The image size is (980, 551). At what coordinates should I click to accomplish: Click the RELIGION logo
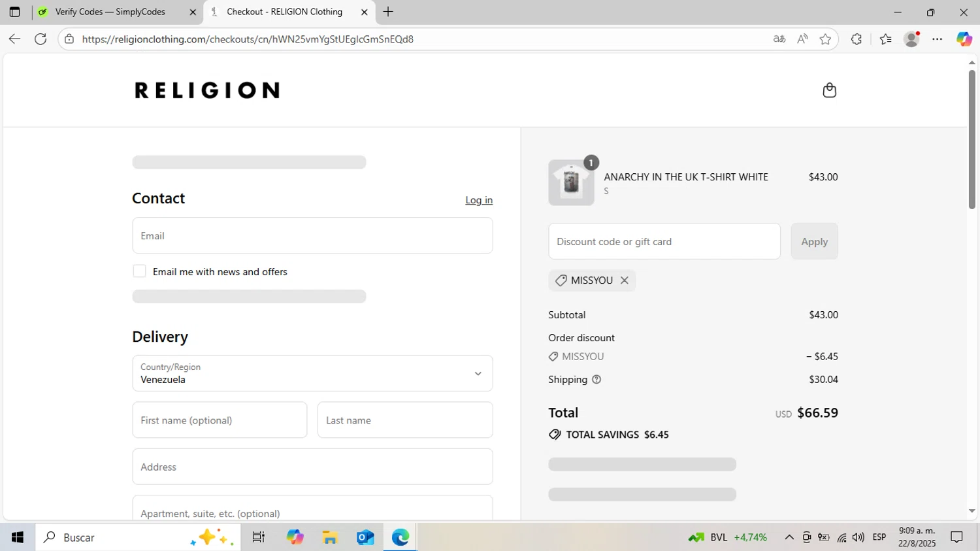point(207,90)
